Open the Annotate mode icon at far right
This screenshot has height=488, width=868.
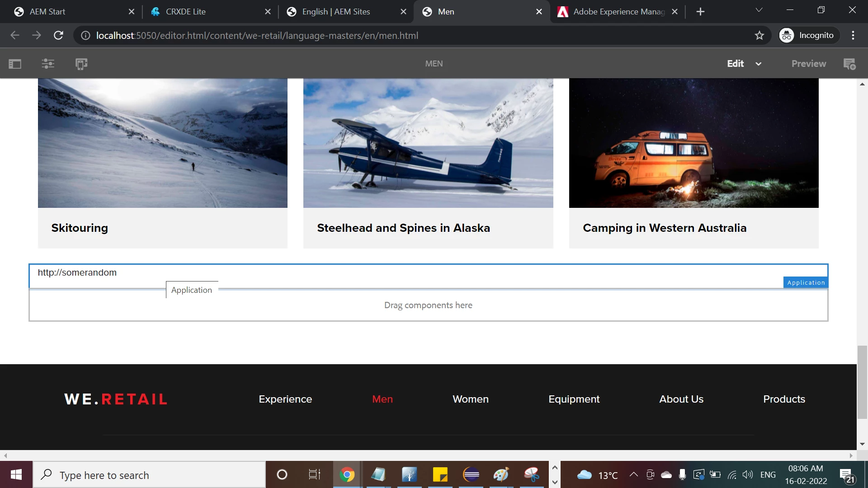pyautogui.click(x=849, y=64)
